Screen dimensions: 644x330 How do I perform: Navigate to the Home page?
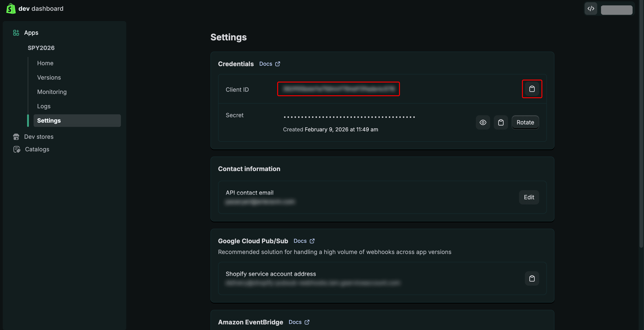(x=45, y=63)
